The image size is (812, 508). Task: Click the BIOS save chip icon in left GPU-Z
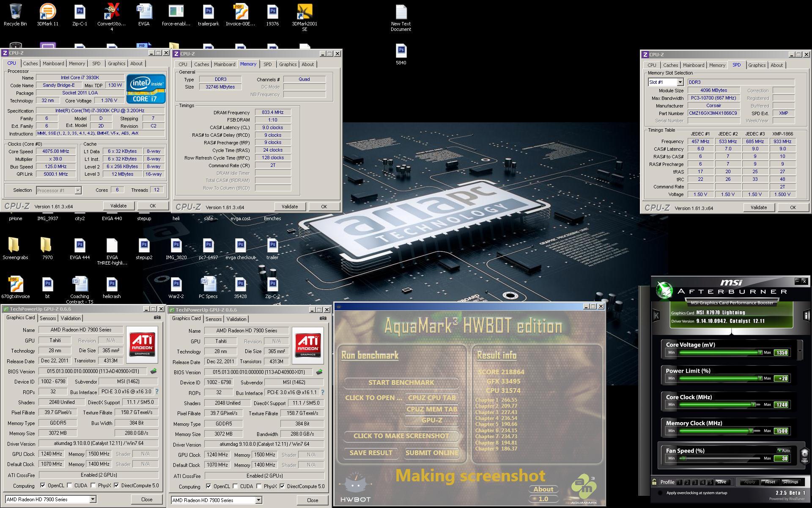(x=154, y=371)
